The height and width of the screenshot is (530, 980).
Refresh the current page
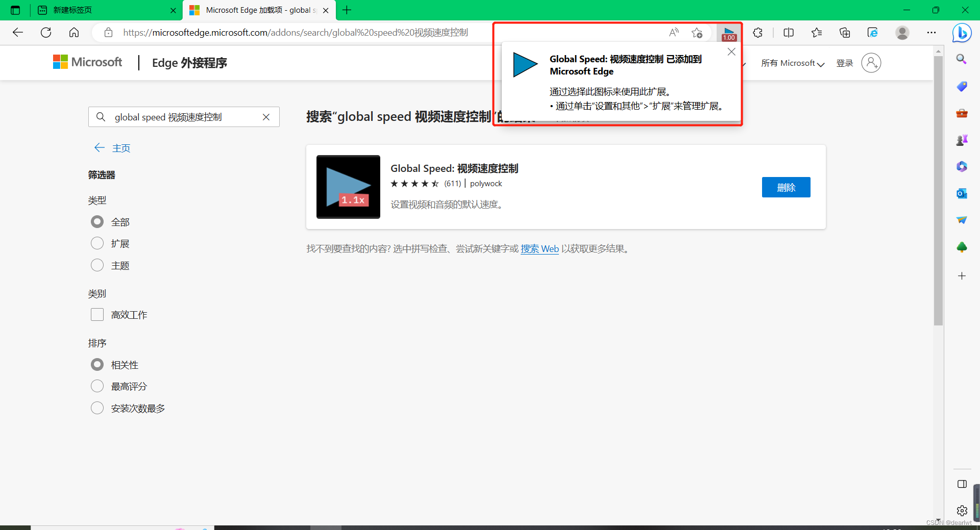click(46, 33)
